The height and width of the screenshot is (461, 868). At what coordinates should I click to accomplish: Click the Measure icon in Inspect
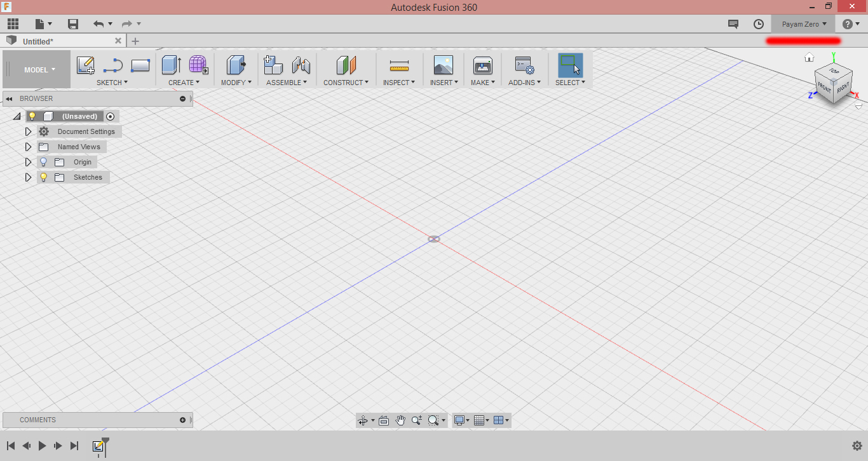pos(398,67)
